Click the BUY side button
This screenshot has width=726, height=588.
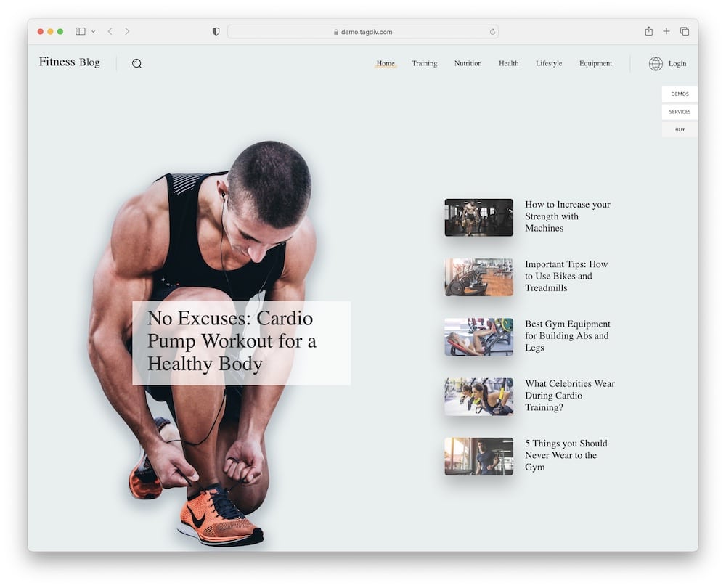click(x=680, y=130)
